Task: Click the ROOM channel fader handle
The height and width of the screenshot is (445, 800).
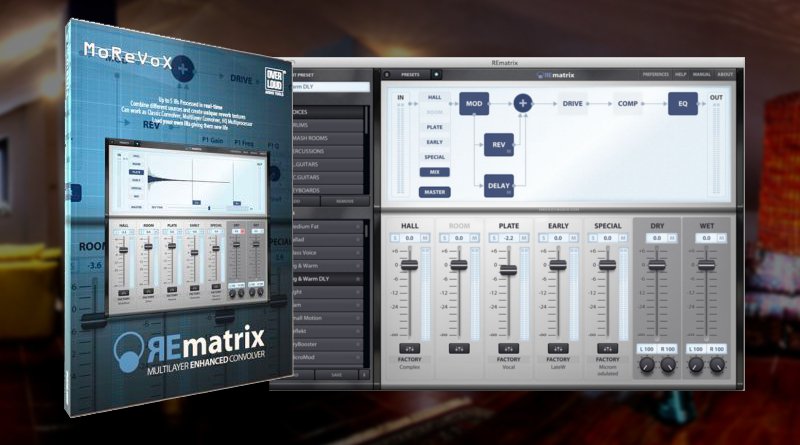Action: click(x=459, y=265)
